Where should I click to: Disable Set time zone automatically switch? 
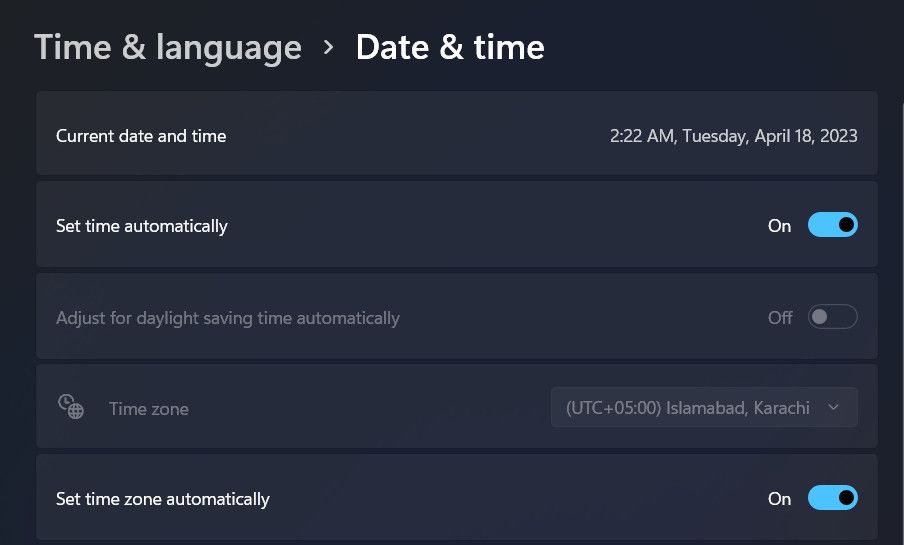point(832,498)
